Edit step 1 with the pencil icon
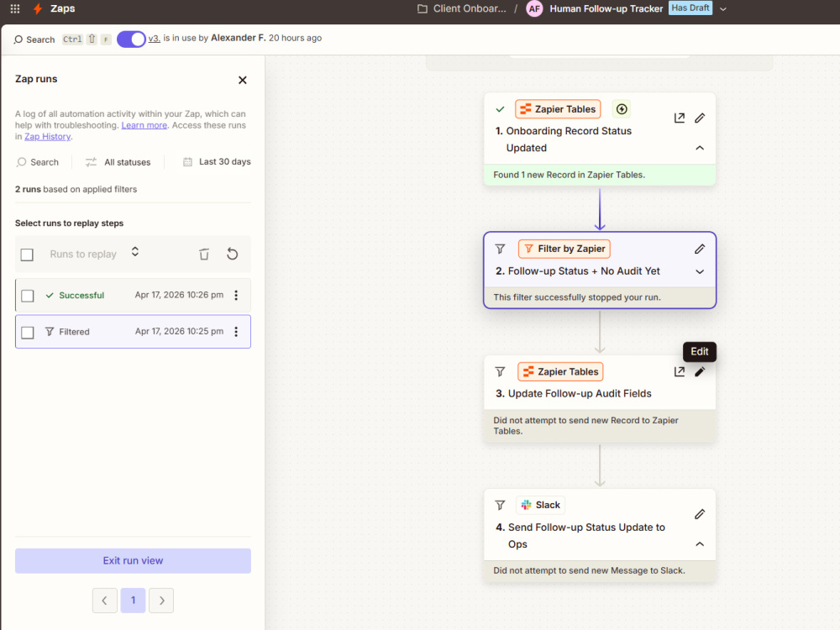840x630 pixels. (x=700, y=118)
